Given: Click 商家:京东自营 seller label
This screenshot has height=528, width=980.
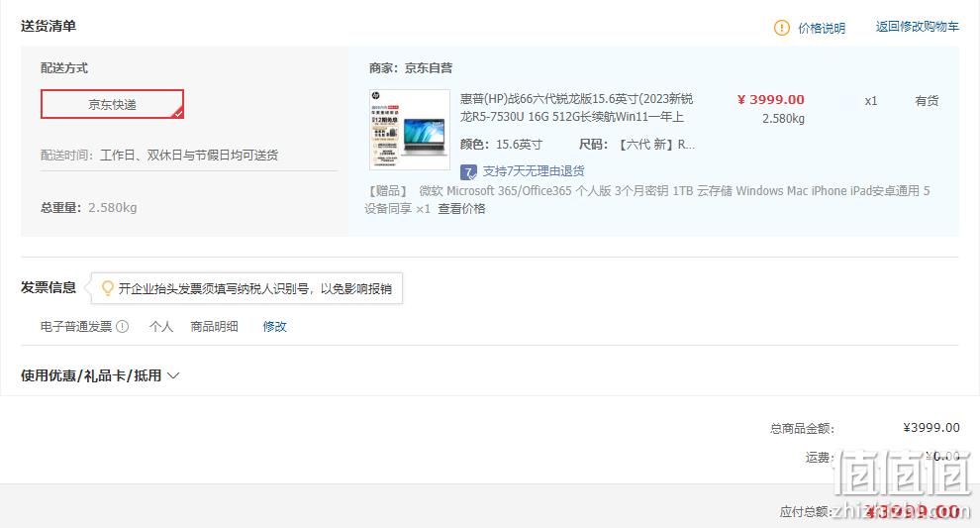Looking at the screenshot, I should (411, 67).
